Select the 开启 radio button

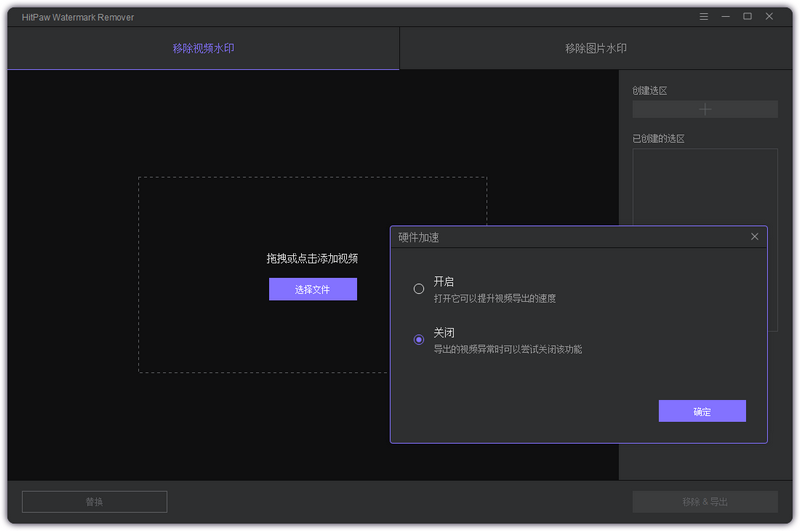click(419, 289)
